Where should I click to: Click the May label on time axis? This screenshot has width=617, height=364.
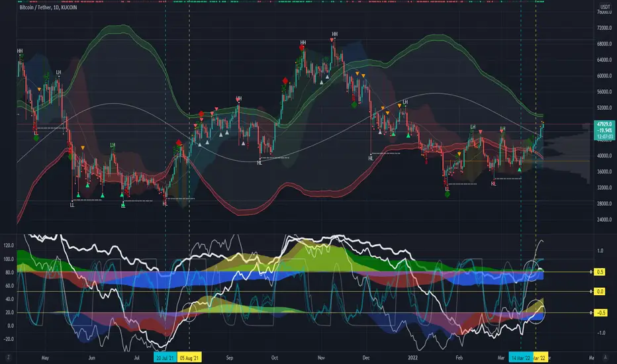(x=45, y=357)
